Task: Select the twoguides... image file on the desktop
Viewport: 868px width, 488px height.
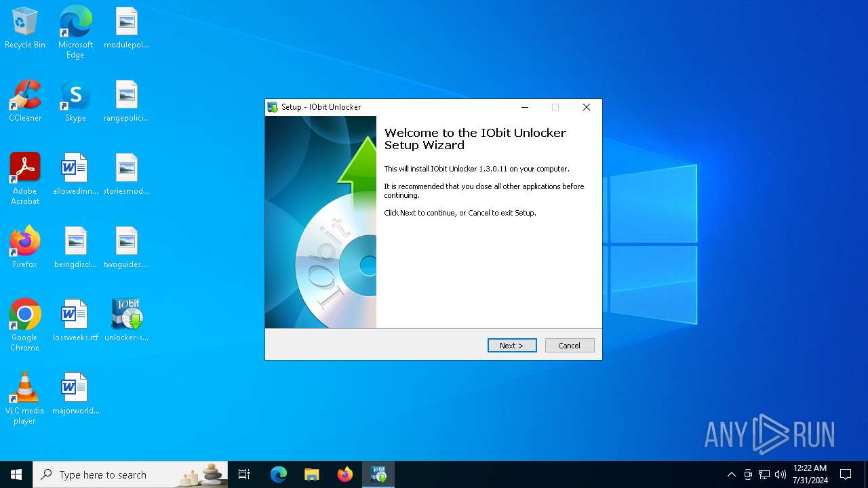Action: click(126, 248)
